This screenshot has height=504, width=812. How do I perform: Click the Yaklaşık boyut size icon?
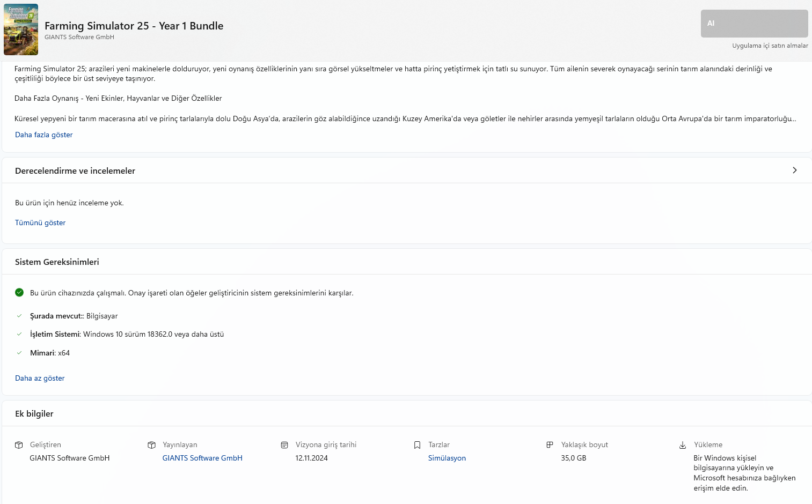coord(550,445)
